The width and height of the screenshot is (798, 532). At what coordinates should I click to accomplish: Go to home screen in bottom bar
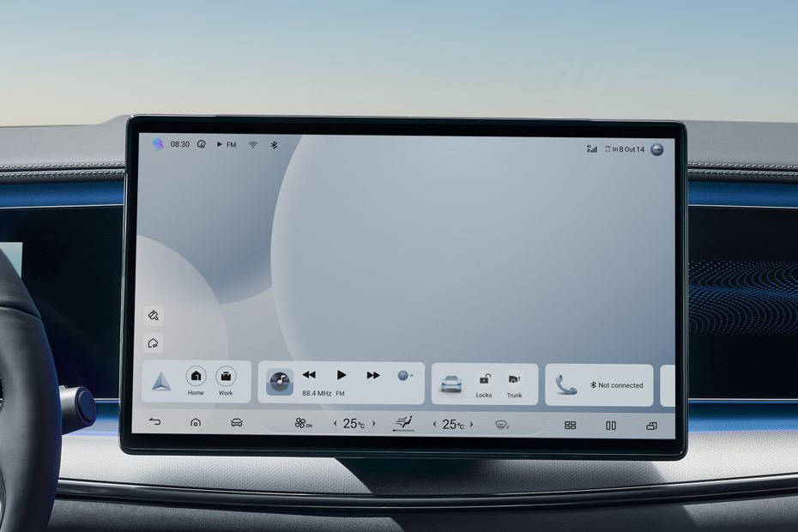click(196, 422)
